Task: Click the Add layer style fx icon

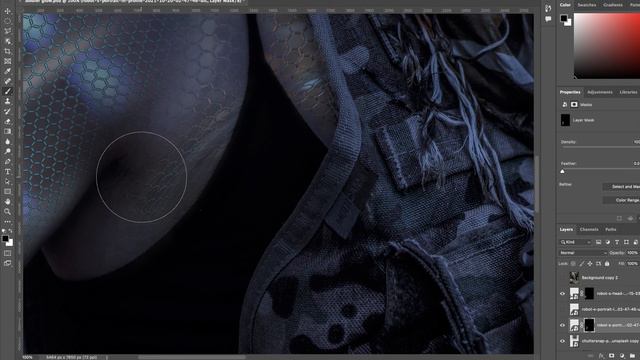Action: click(602, 356)
